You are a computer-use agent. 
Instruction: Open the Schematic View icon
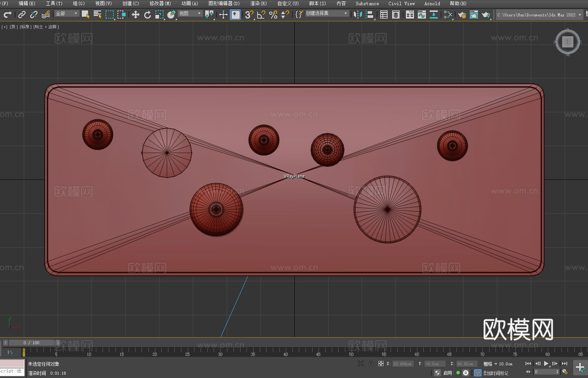448,14
